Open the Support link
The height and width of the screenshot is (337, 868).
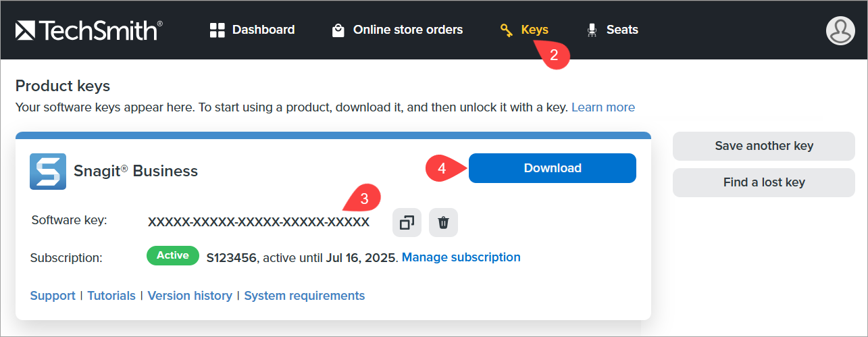[x=53, y=296]
